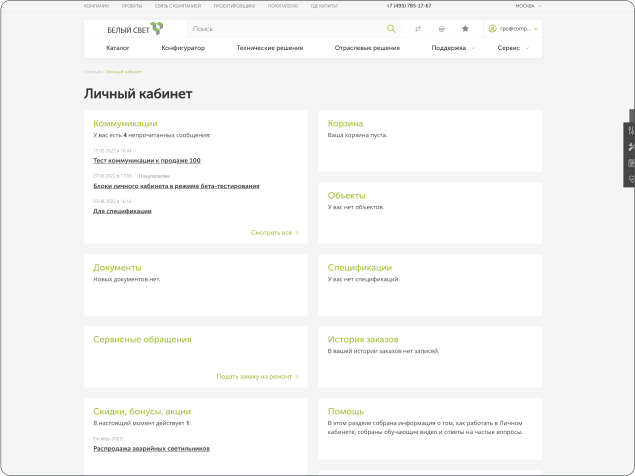Viewport: 635px width, 476px height.
Task: Open Распродажа аварийных светильников promotion
Action: (151, 449)
